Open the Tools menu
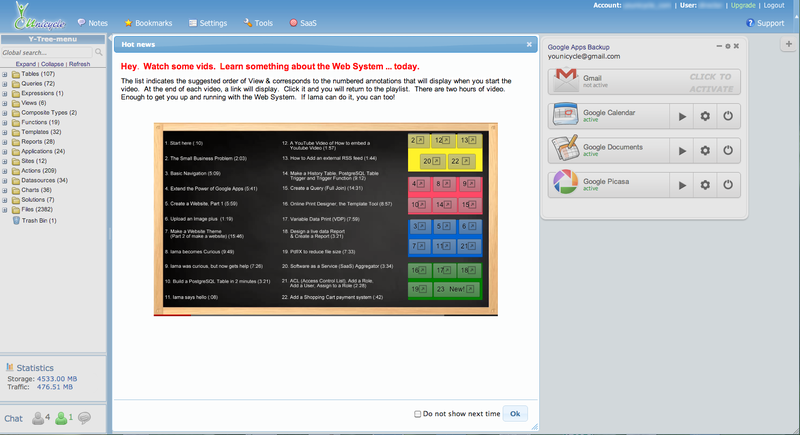The height and width of the screenshot is (435, 800). point(258,22)
